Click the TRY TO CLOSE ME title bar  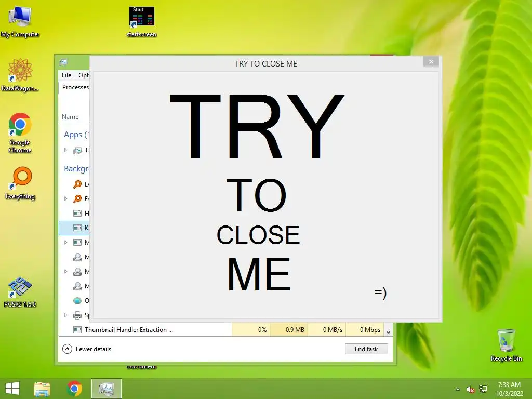tap(266, 64)
